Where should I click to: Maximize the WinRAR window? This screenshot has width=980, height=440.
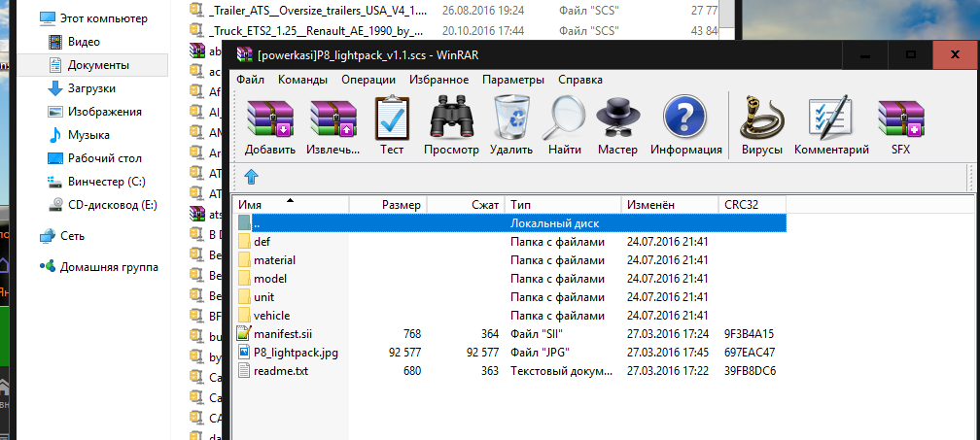pyautogui.click(x=911, y=55)
